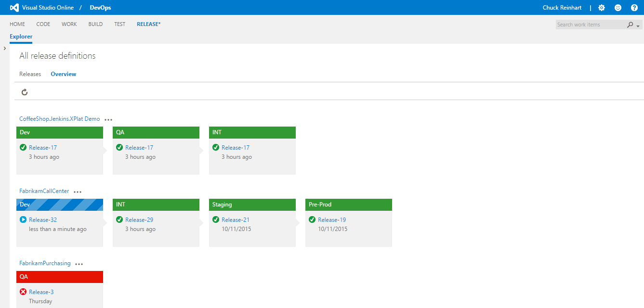Click the Visual Studio Online logo icon
Viewport: 644px width, 308px height.
14,8
